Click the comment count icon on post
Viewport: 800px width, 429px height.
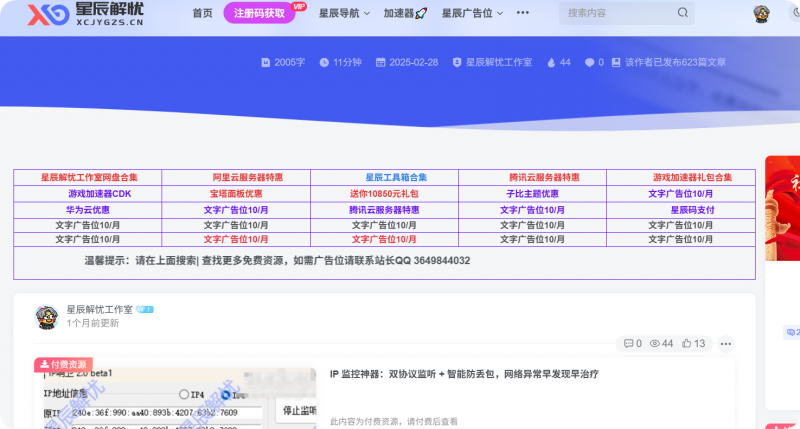(x=628, y=343)
